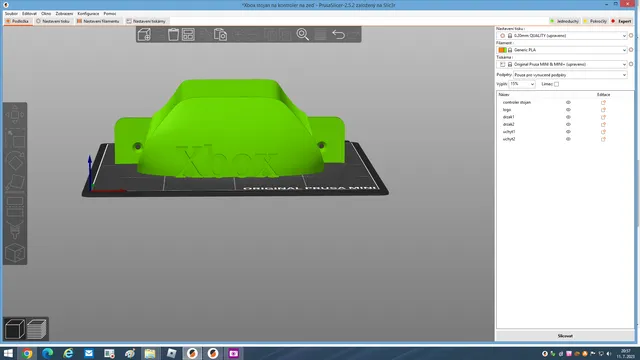Click the Arrange objects toolbar icon
Viewport: 640px width, 360px height.
188,35
